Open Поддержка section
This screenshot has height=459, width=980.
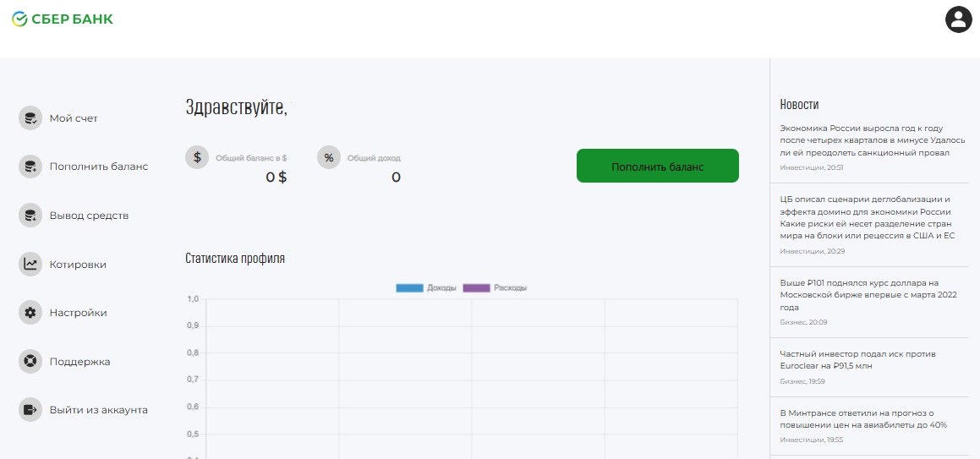(80, 362)
